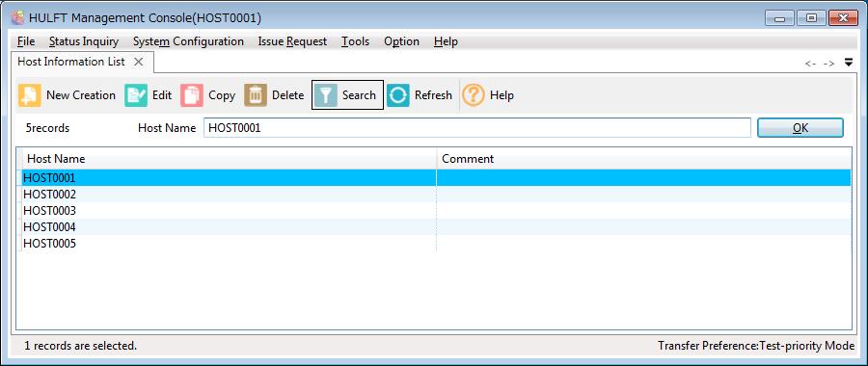Click the Help question mark icon
Image resolution: width=868 pixels, height=366 pixels.
pos(474,95)
